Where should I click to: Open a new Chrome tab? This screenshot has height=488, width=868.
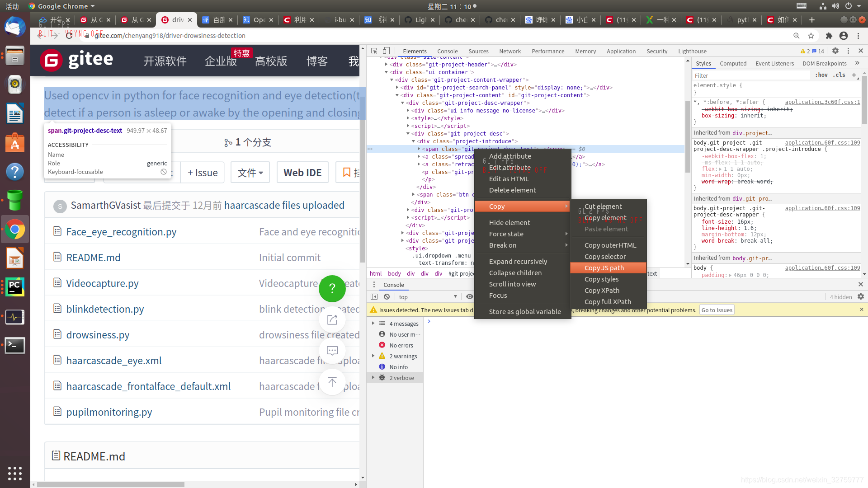pos(812,20)
